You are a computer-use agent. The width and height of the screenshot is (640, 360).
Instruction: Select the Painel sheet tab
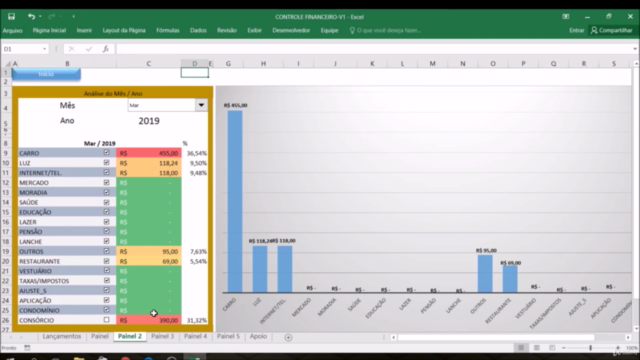pyautogui.click(x=100, y=336)
